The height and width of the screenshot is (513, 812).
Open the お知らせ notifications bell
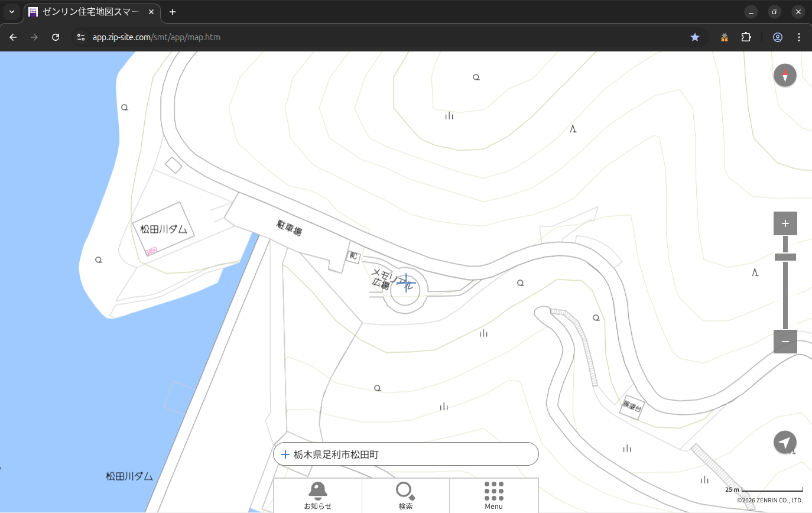coord(318,495)
